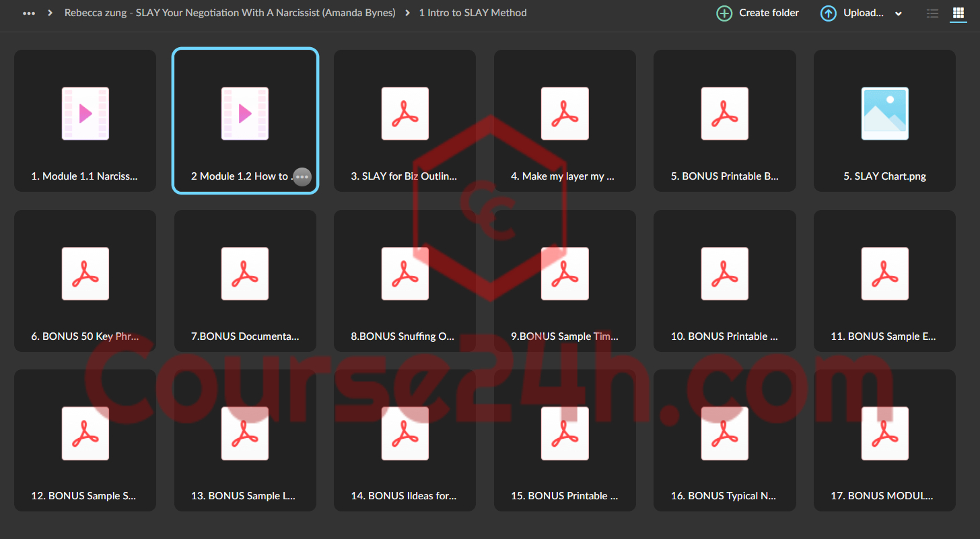Click the 1 Intro to SLAY Method breadcrumb
This screenshot has height=539, width=980.
point(473,13)
